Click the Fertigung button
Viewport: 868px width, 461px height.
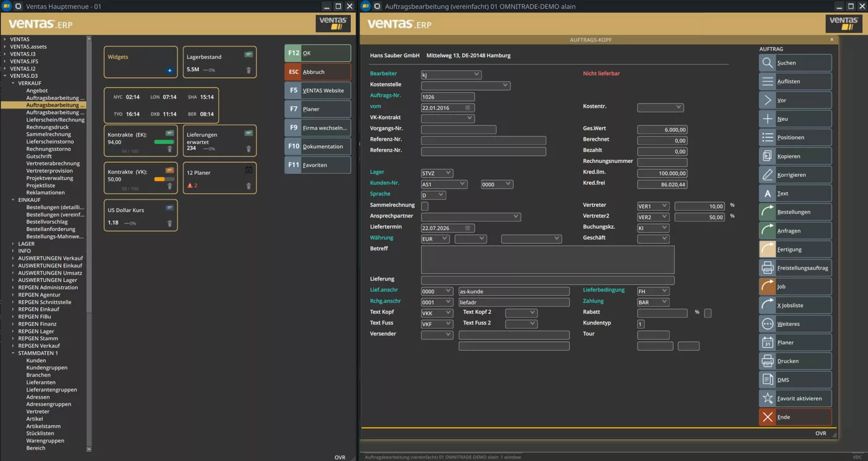pyautogui.click(x=795, y=249)
